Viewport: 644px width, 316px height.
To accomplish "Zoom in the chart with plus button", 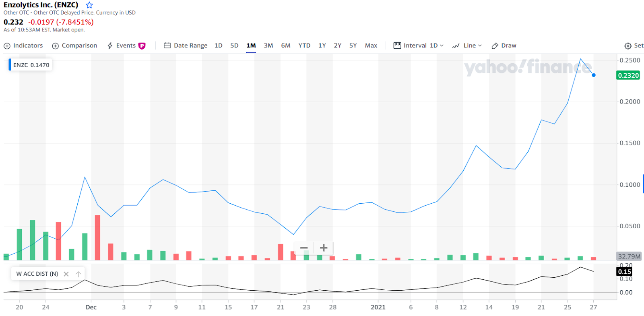I will (x=324, y=248).
